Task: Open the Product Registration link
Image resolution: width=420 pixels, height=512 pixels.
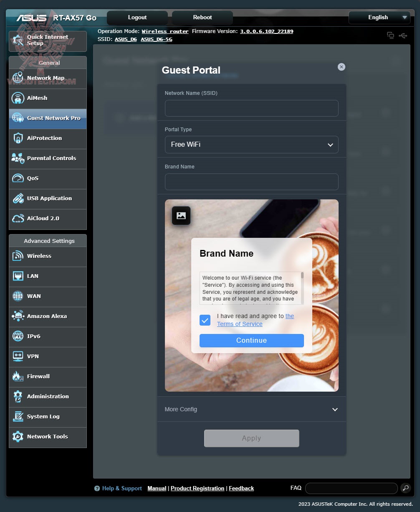Action: point(197,488)
